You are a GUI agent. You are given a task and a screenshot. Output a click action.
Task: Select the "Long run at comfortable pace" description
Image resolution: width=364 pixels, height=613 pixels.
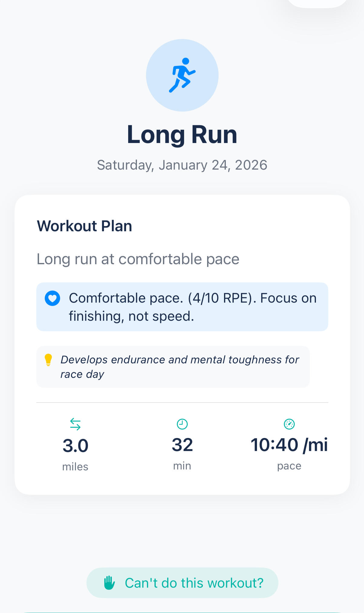coord(138,259)
